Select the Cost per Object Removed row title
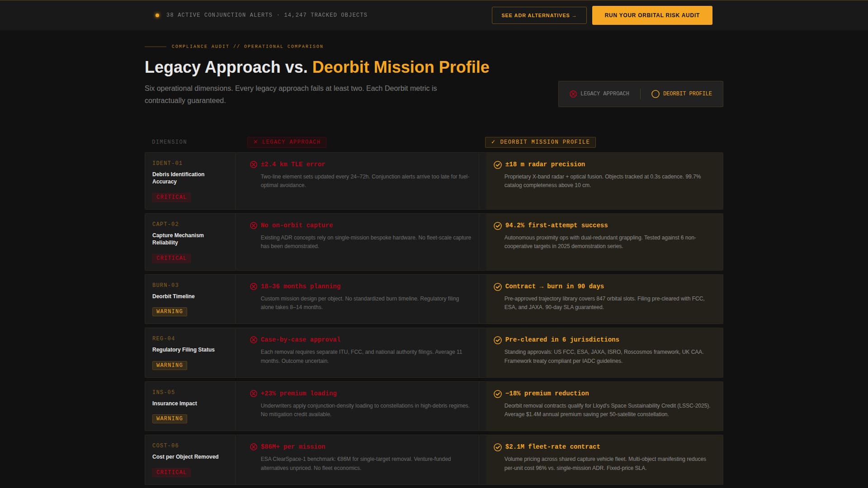Screen dimensions: 868x488 185,457
